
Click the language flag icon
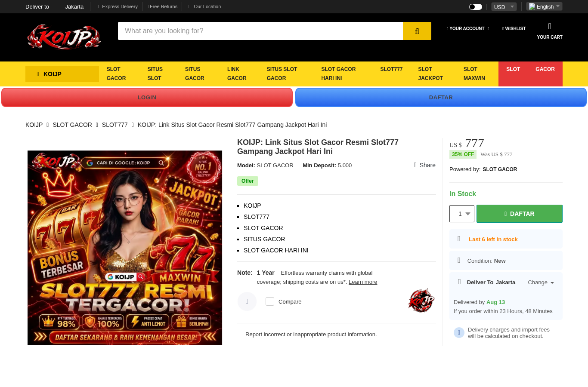click(532, 6)
